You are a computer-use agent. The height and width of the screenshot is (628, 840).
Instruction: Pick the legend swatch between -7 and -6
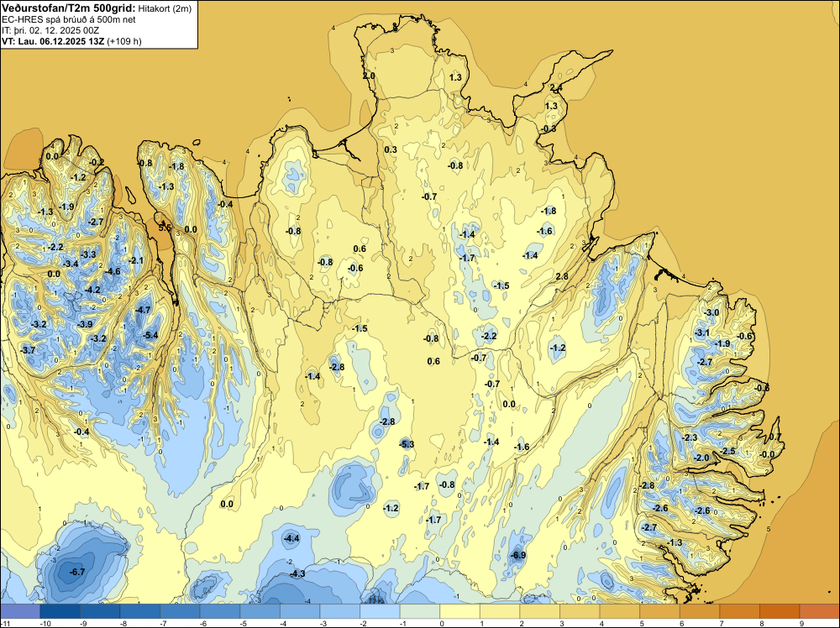point(180,611)
